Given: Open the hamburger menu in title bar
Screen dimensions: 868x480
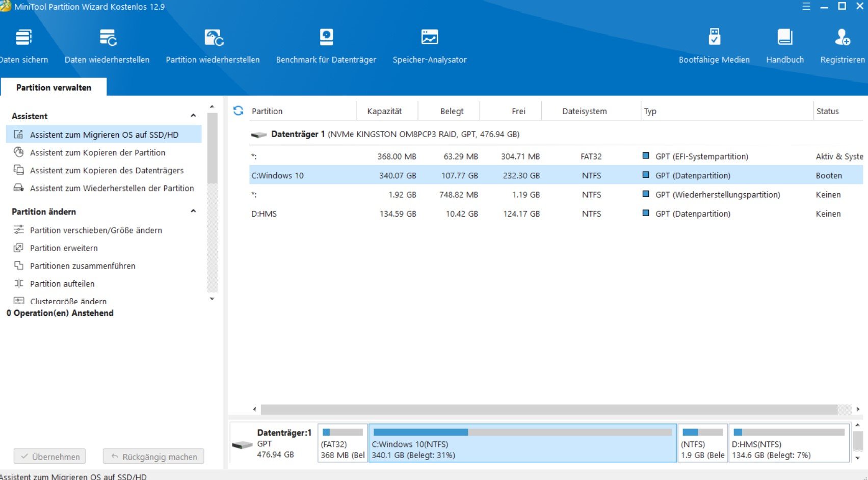Looking at the screenshot, I should click(806, 7).
